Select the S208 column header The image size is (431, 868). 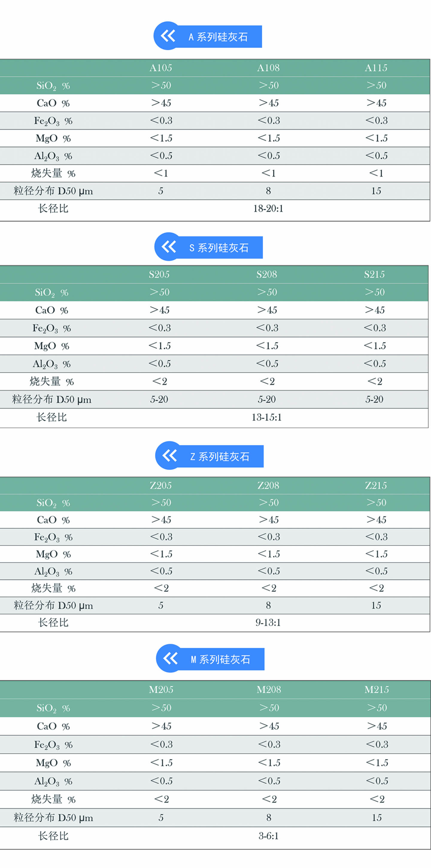pyautogui.click(x=267, y=274)
